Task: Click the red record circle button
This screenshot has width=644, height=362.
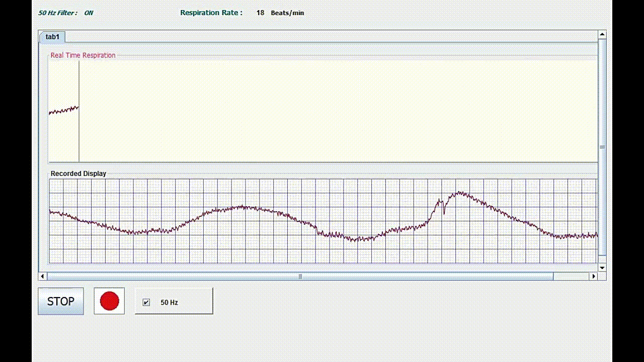Action: coord(109,301)
